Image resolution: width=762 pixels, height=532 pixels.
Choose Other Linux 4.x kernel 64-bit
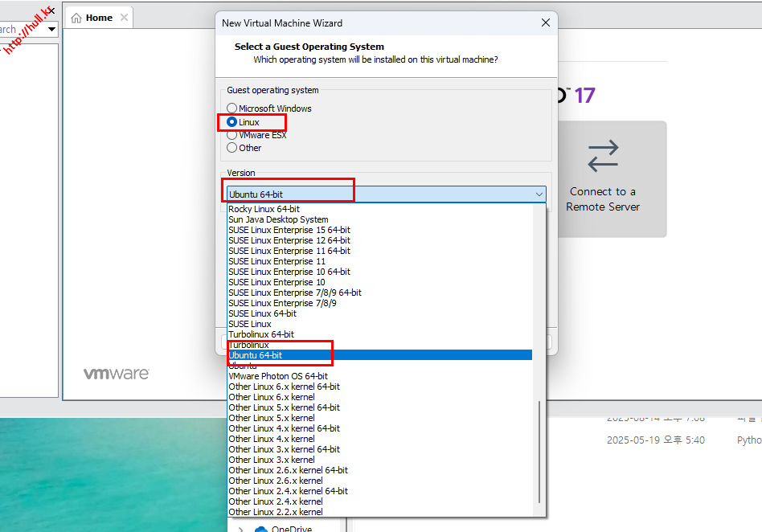[x=380, y=428]
